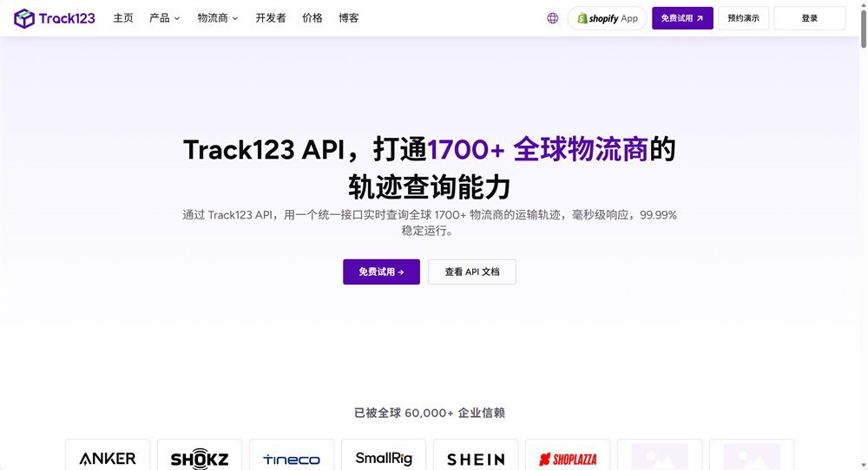Click the hero 免费试用 → button
Screen dimensions: 868x470
click(381, 272)
